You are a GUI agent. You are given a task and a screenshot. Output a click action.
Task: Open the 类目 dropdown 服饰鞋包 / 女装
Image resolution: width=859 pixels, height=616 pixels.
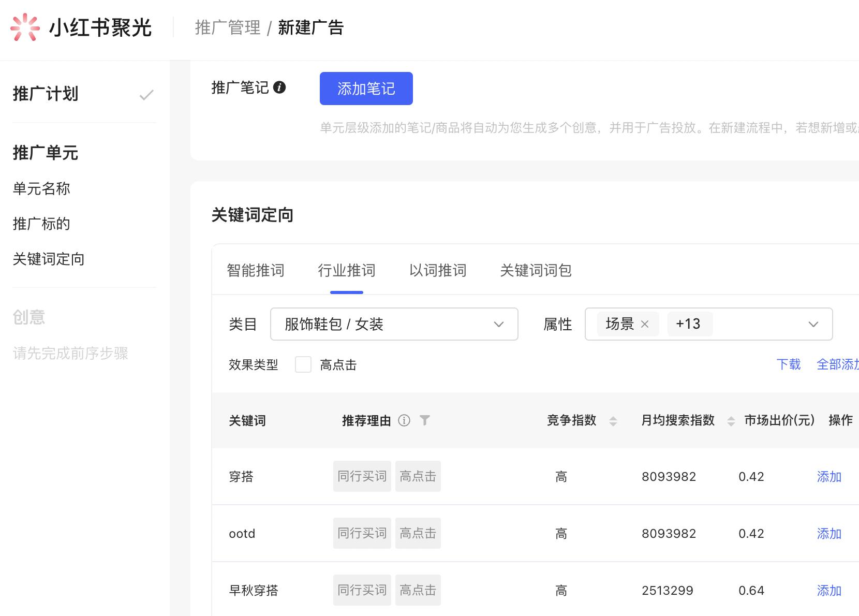click(394, 324)
